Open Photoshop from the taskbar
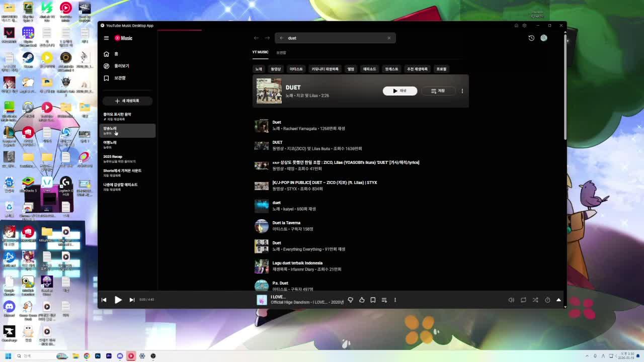 pyautogui.click(x=98, y=356)
